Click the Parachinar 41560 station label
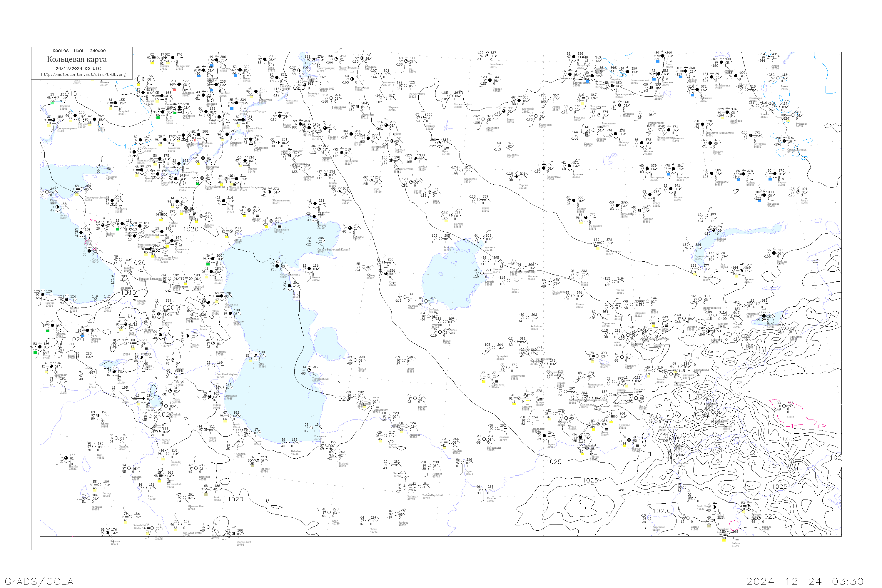 pyautogui.click(x=658, y=528)
